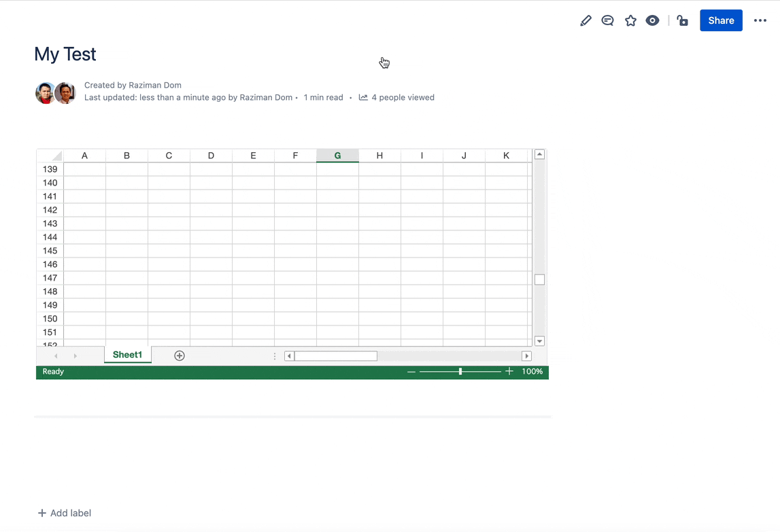Open the inline comments icon
Viewport: 780px width, 532px height.
coord(608,21)
